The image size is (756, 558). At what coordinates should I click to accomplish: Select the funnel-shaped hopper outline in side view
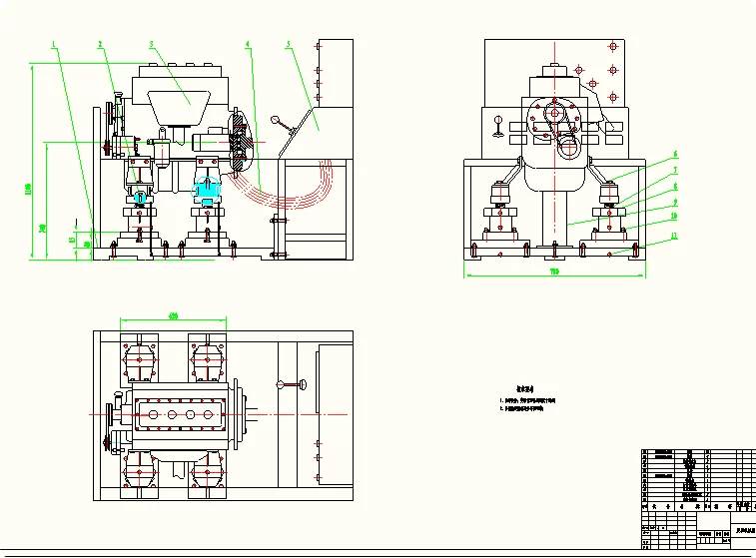coord(179,107)
